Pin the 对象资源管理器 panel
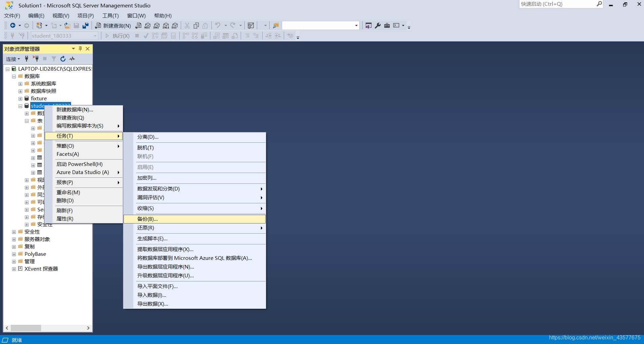Viewport: 644px width, 344px height. (x=80, y=49)
